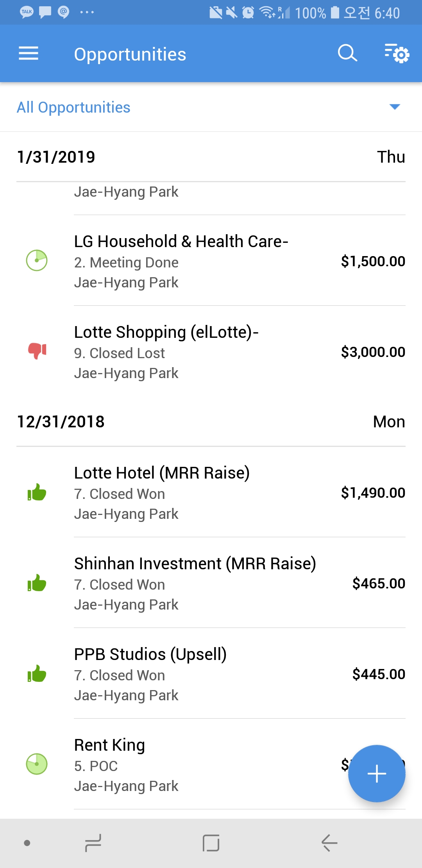Image resolution: width=422 pixels, height=868 pixels.
Task: Tap the add opportunity plus button
Action: pyautogui.click(x=377, y=773)
